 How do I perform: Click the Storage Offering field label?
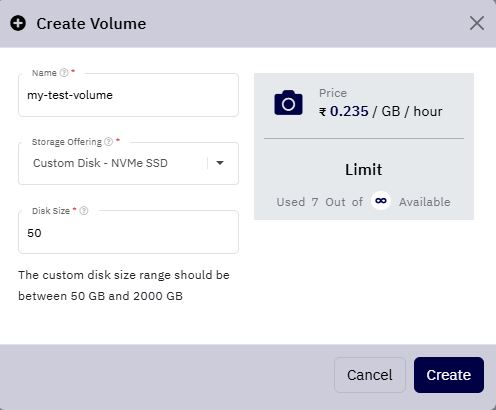click(67, 142)
